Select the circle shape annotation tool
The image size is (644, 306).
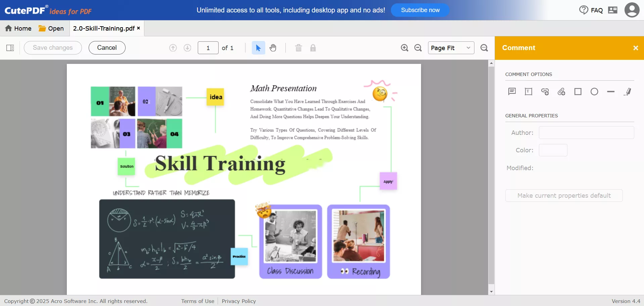(x=595, y=91)
